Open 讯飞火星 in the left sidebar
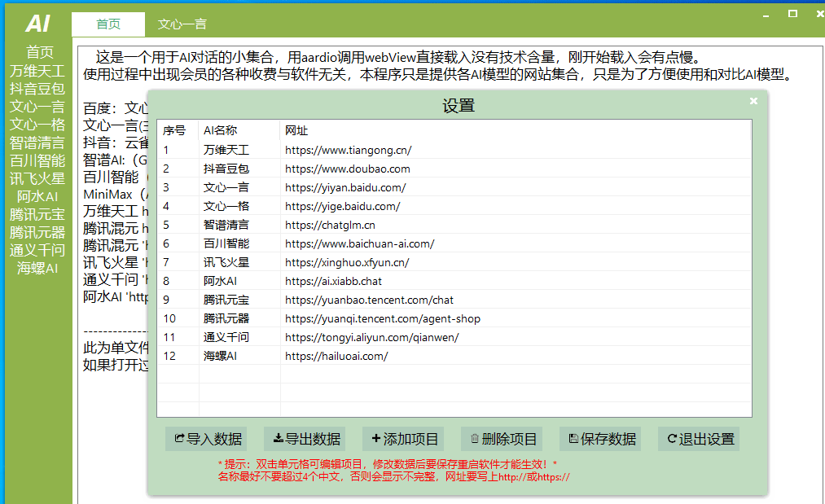Viewport: 825px width, 504px height. 37,178
